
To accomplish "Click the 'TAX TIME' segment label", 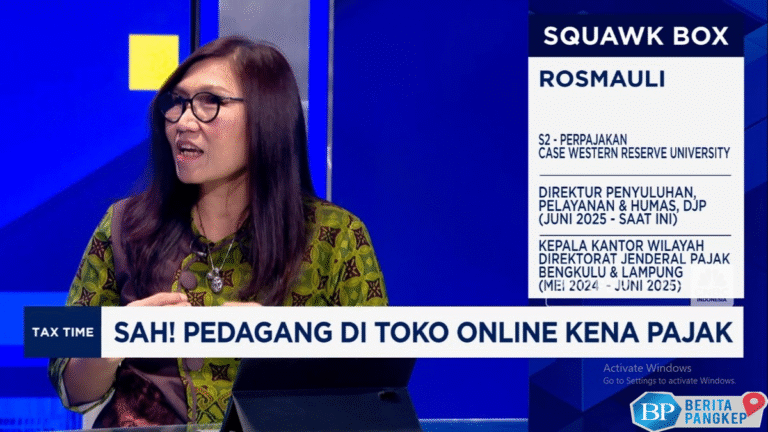I will tap(63, 332).
